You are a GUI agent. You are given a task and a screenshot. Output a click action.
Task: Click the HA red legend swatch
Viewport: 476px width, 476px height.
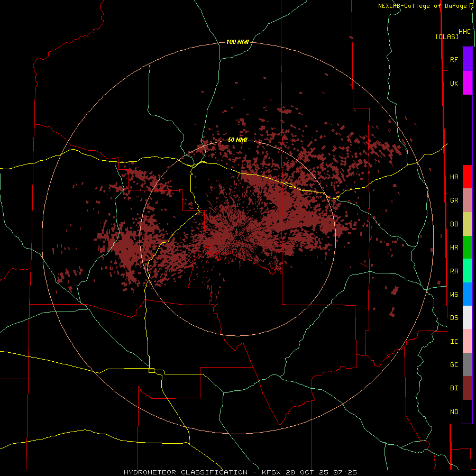coord(467,177)
